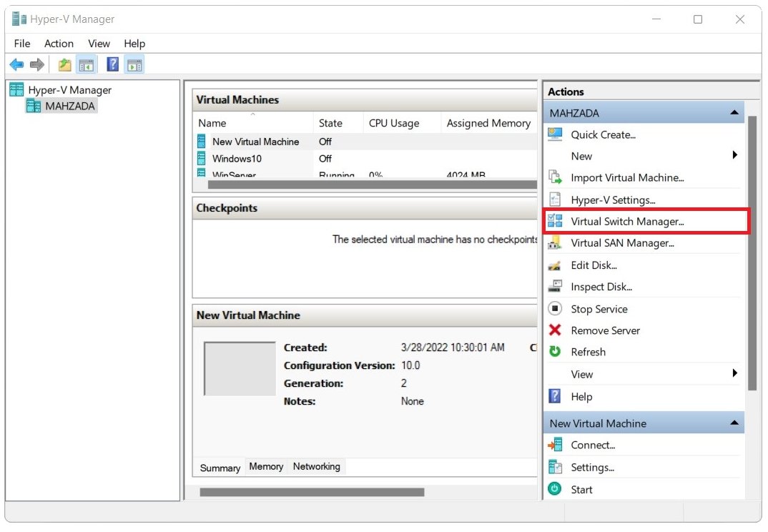The image size is (768, 532).
Task: Toggle the Actions pane visibility
Action: click(x=134, y=64)
